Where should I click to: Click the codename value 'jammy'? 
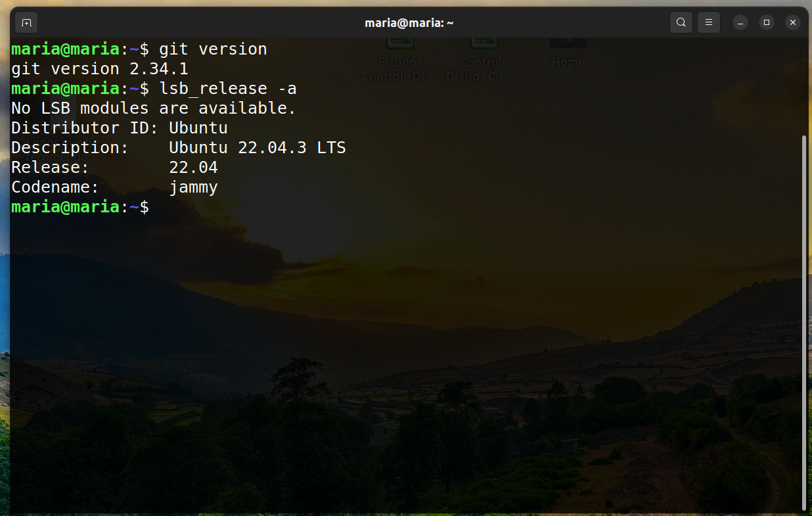193,187
